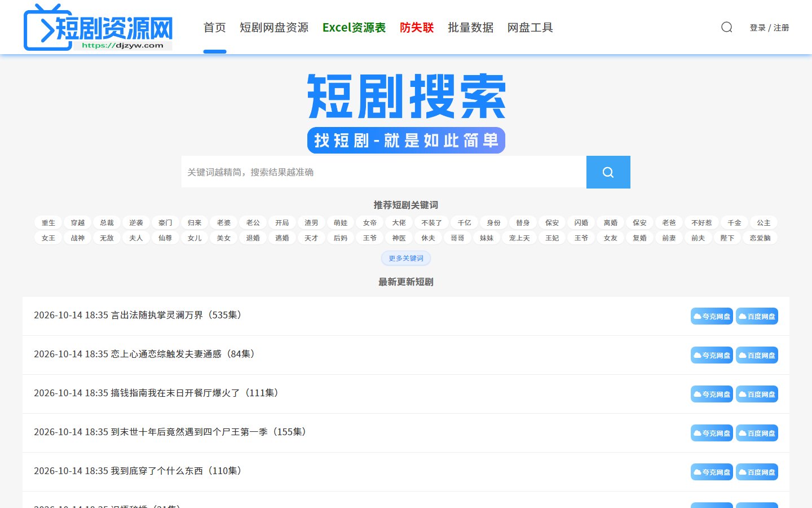Open 恋上心通恋综触发夫妻通感（84集）entry
The width and height of the screenshot is (812, 508).
(144, 354)
